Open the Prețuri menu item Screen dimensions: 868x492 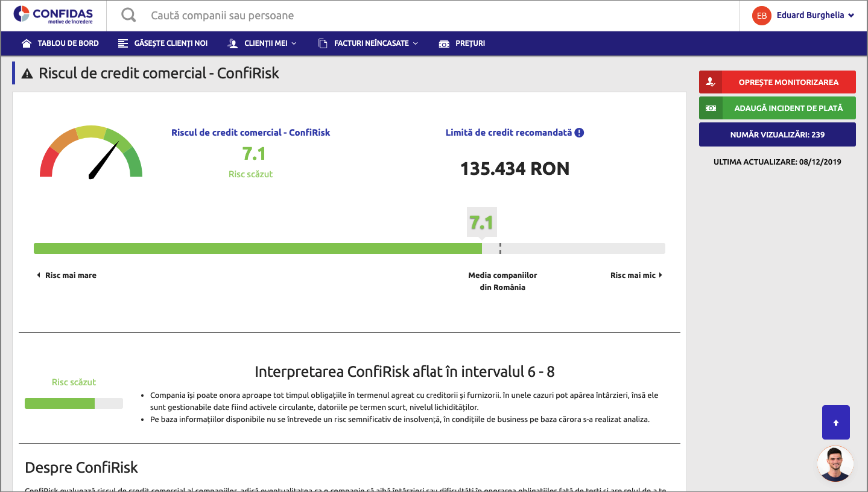pyautogui.click(x=470, y=43)
